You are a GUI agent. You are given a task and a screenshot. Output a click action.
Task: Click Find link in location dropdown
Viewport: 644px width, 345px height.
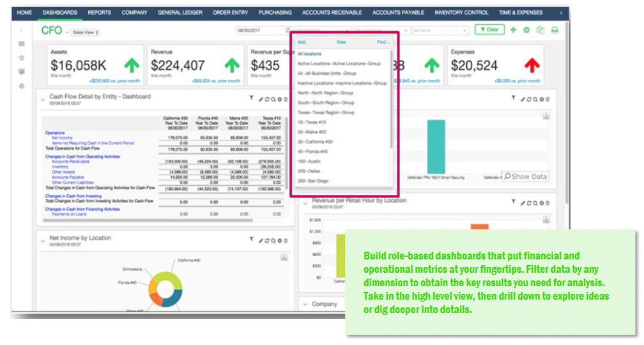tap(383, 42)
